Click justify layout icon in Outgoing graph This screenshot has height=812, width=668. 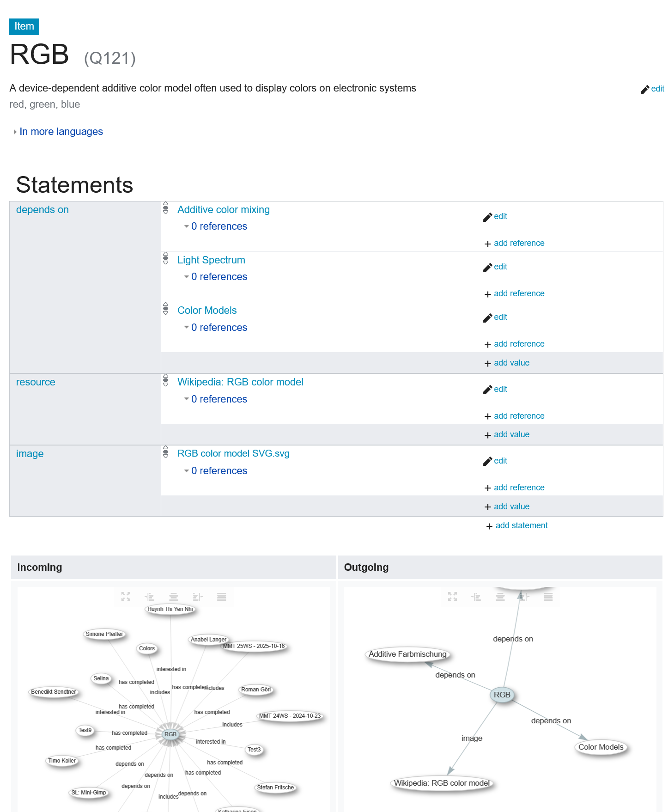pos(548,597)
